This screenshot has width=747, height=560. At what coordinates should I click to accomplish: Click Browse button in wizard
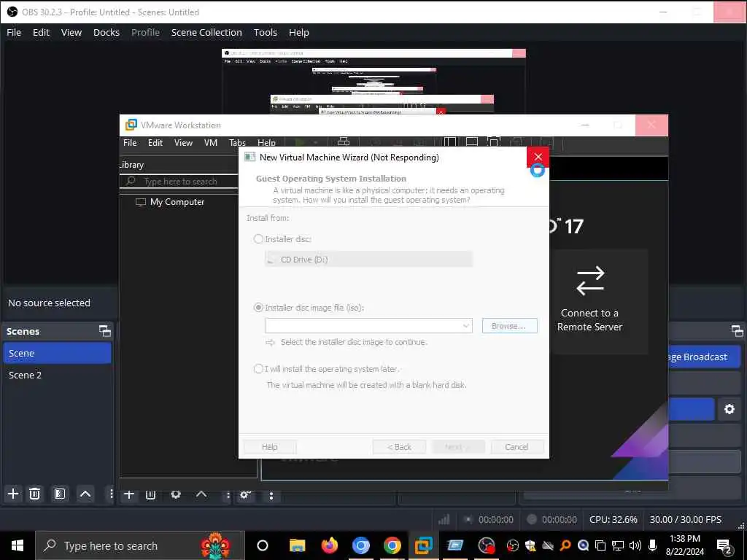509,326
